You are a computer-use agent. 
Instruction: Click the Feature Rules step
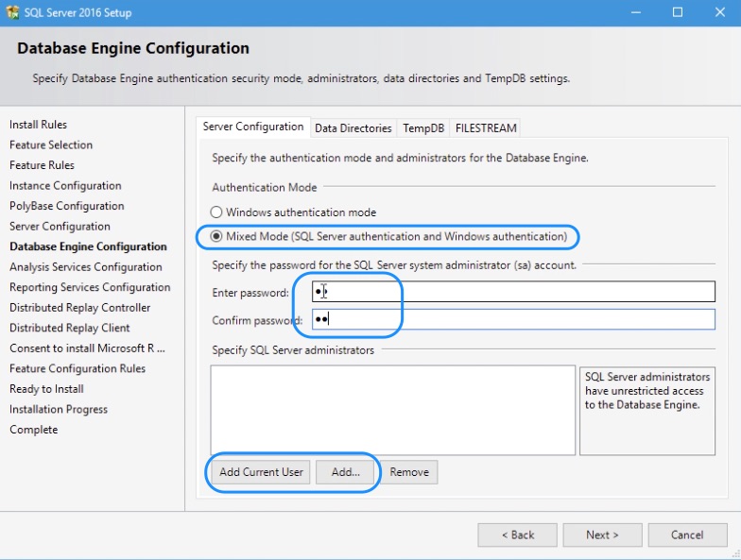pyautogui.click(x=42, y=165)
